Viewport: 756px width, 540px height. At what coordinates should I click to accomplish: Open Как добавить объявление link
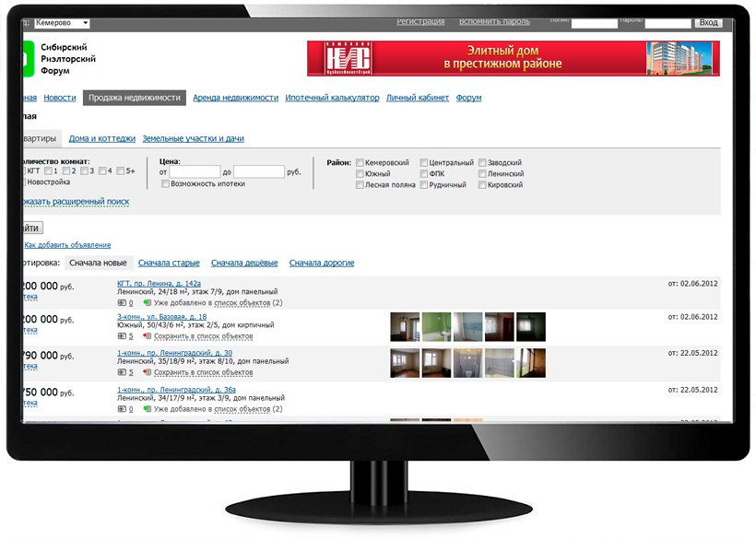pyautogui.click(x=67, y=245)
